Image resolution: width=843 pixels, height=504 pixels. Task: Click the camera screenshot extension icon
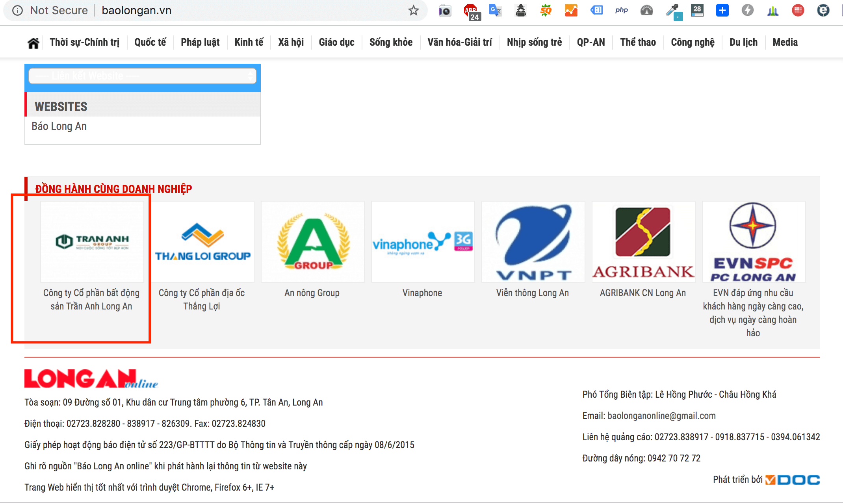tap(445, 11)
